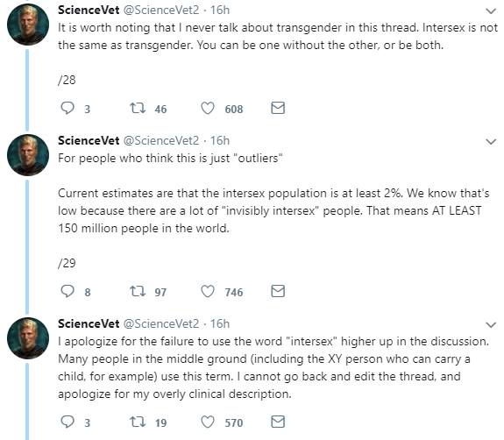The image size is (504, 440).
Task: Reply to the apology tweet with 3 replies
Action: [x=67, y=422]
